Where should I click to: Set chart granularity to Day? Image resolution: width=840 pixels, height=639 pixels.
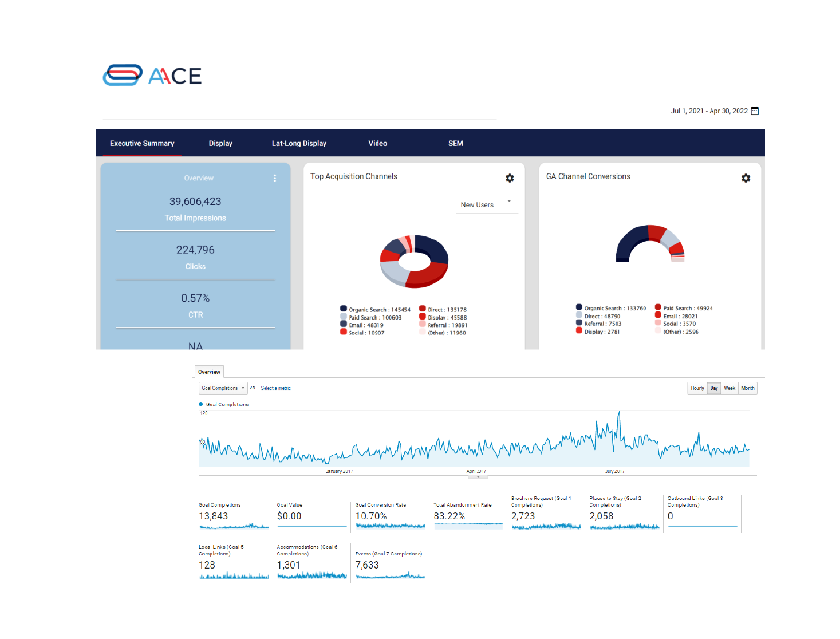click(x=714, y=388)
